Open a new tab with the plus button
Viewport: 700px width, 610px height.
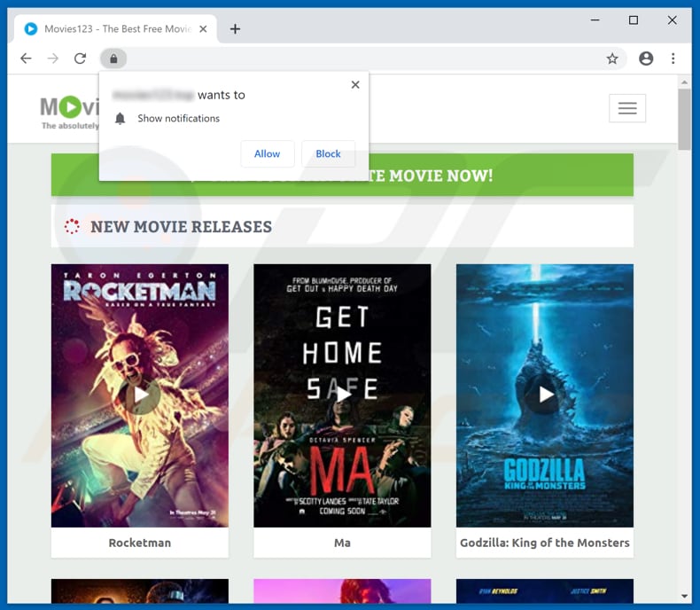[235, 29]
